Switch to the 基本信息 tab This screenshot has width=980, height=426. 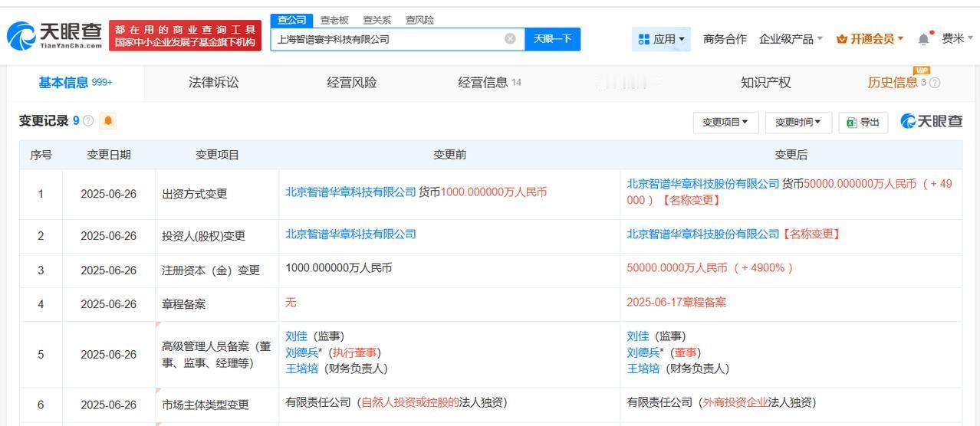[75, 83]
